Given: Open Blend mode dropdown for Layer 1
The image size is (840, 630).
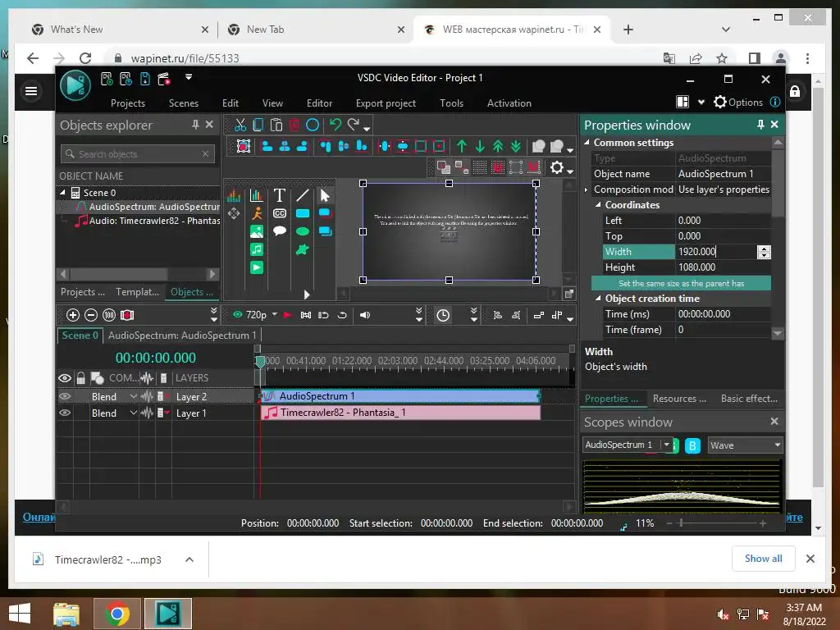Looking at the screenshot, I should click(134, 413).
